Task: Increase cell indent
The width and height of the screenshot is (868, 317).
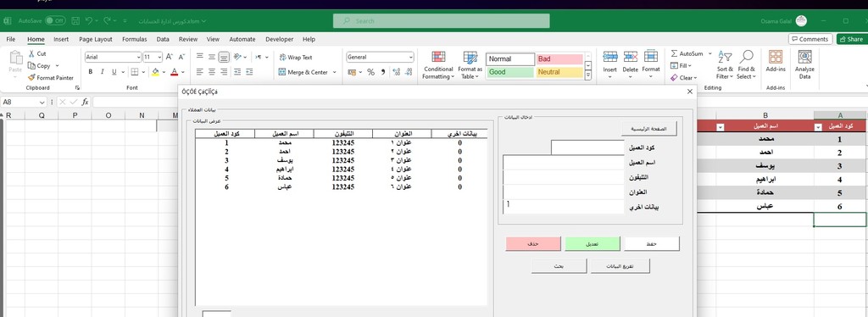Action: click(250, 72)
